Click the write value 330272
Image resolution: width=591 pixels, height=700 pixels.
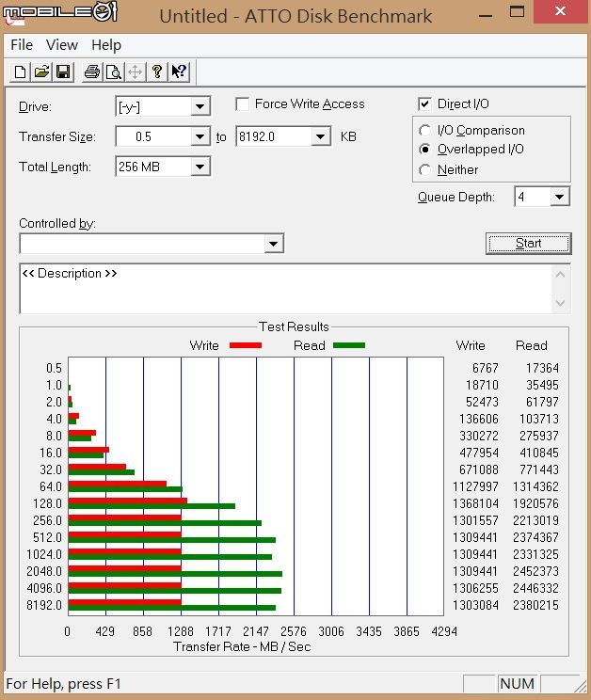coord(478,436)
